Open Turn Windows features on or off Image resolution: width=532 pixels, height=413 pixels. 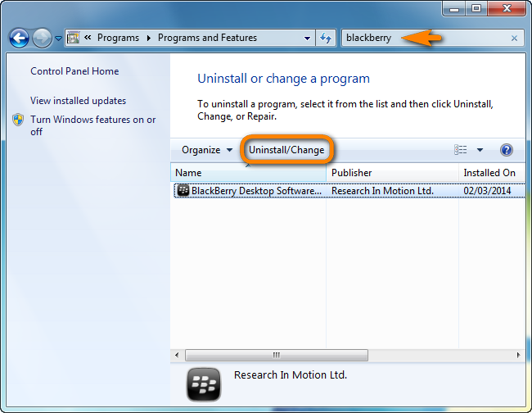pos(92,125)
